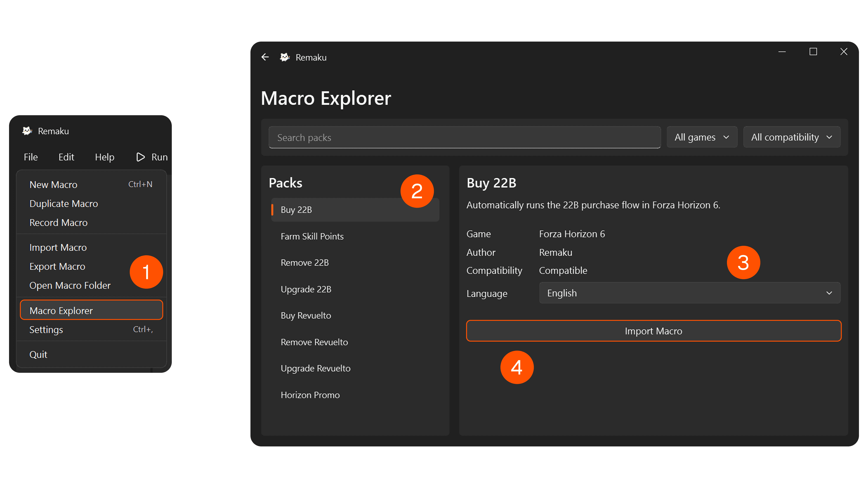Open the All compatibility filter dropdown
This screenshot has height=488, width=868.
pyautogui.click(x=792, y=137)
